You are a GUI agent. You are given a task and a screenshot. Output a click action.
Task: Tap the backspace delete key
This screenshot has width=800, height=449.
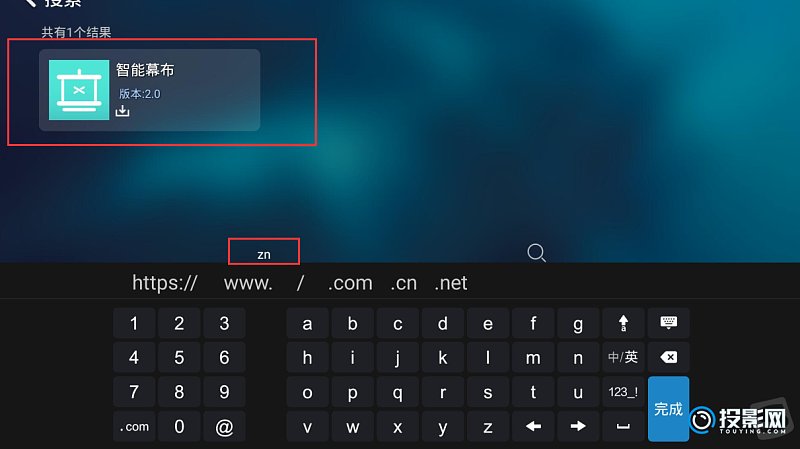668,357
